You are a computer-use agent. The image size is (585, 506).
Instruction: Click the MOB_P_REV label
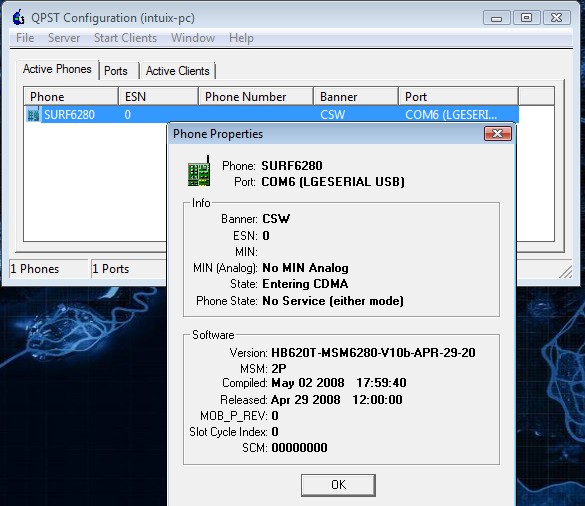(234, 416)
